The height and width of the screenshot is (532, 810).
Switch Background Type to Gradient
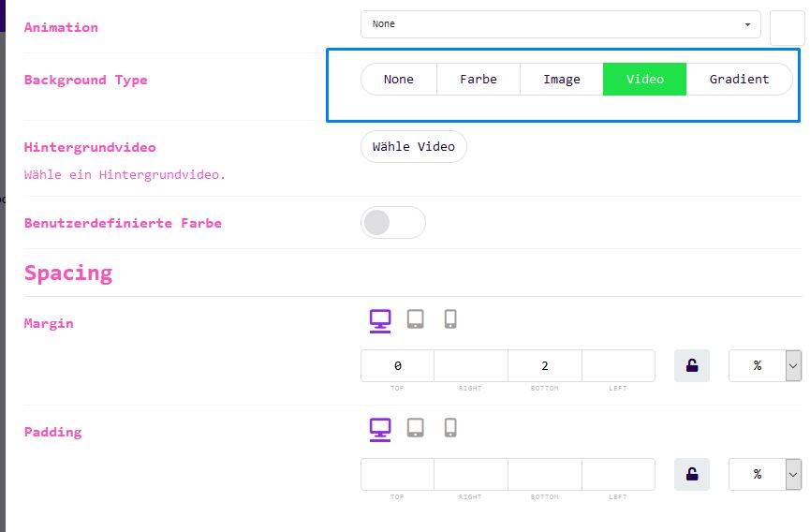pos(739,80)
